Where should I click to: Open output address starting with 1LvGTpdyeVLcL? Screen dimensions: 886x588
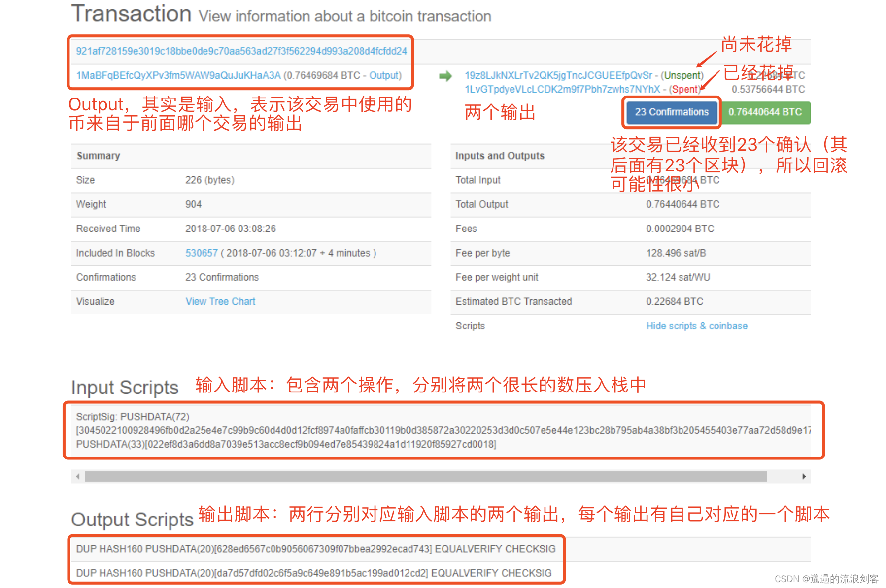click(x=562, y=89)
